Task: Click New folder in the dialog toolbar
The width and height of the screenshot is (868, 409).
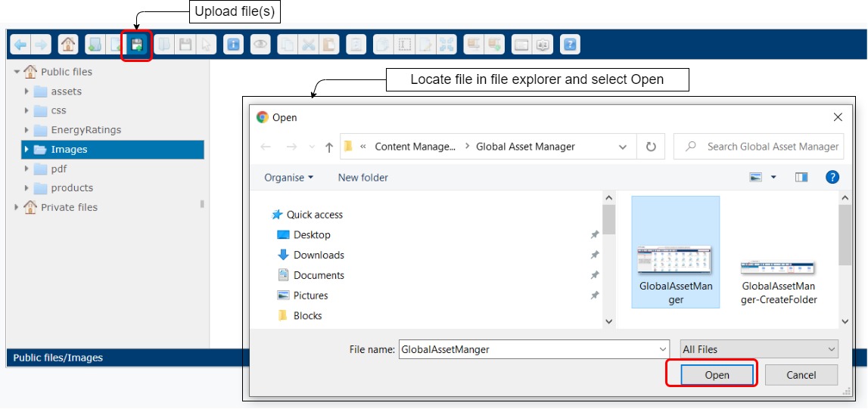Action: coord(362,178)
